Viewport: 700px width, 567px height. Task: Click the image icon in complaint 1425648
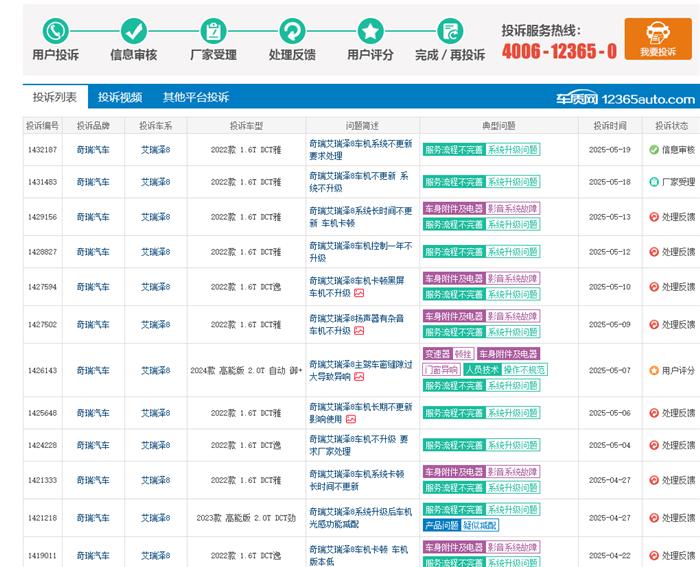coord(351,419)
